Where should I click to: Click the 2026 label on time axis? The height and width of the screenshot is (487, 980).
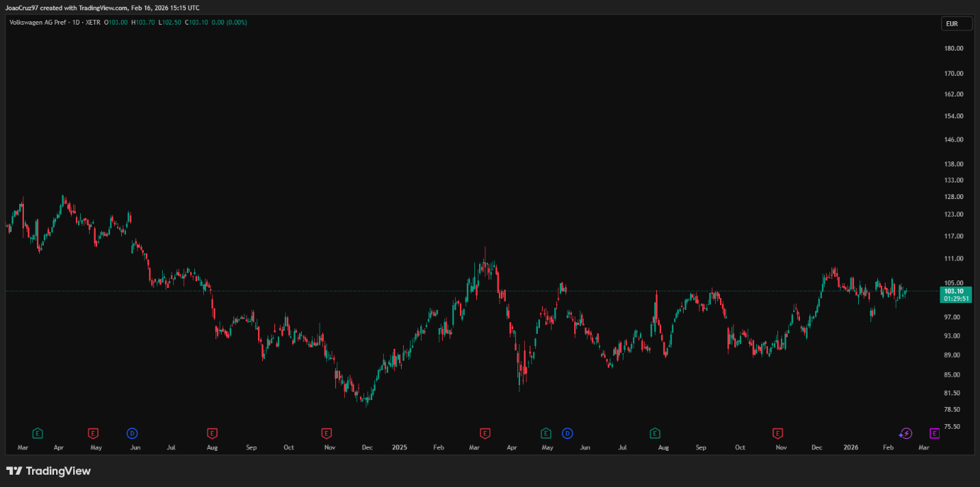(x=851, y=447)
